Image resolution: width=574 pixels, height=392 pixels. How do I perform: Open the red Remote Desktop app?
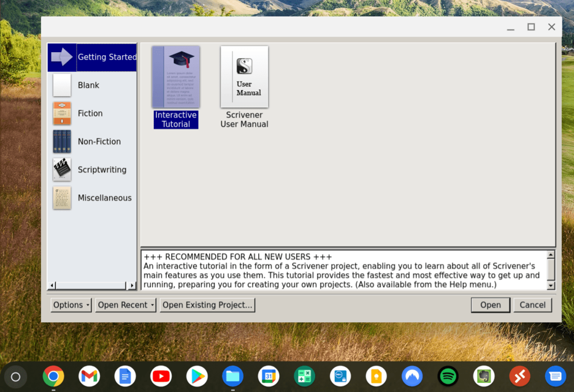tap(520, 376)
